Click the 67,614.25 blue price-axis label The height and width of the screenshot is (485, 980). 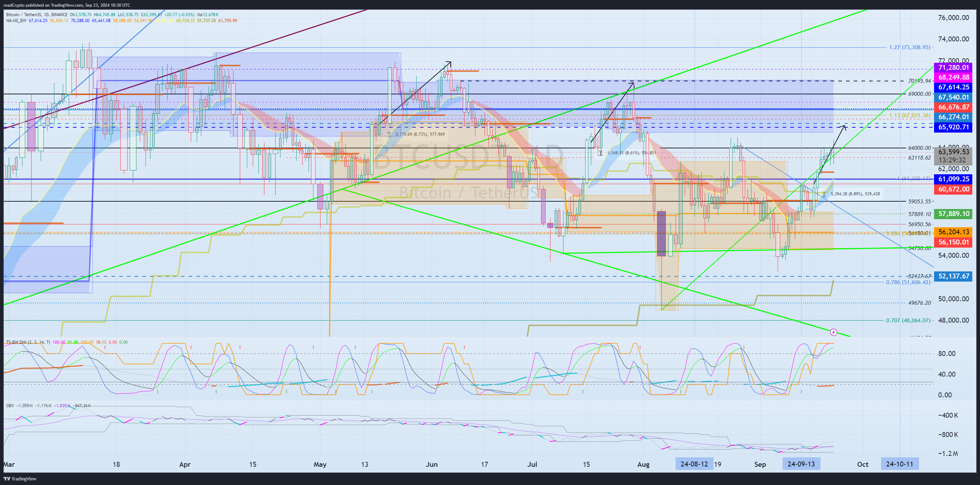[x=953, y=87]
